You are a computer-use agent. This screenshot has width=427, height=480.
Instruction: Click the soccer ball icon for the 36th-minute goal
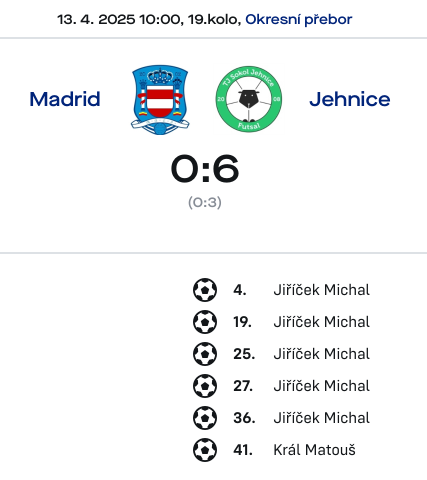pos(205,418)
